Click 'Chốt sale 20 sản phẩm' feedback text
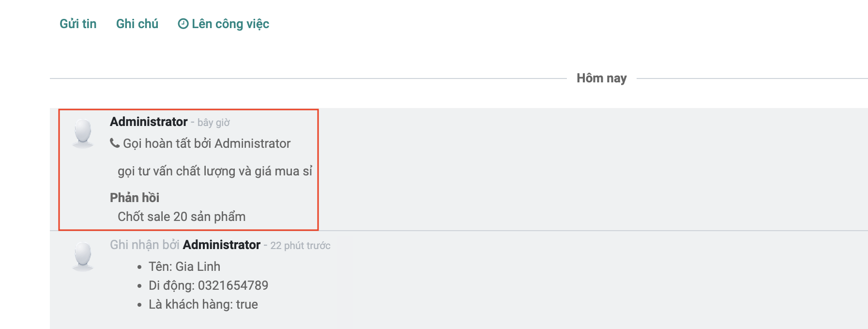 182,217
